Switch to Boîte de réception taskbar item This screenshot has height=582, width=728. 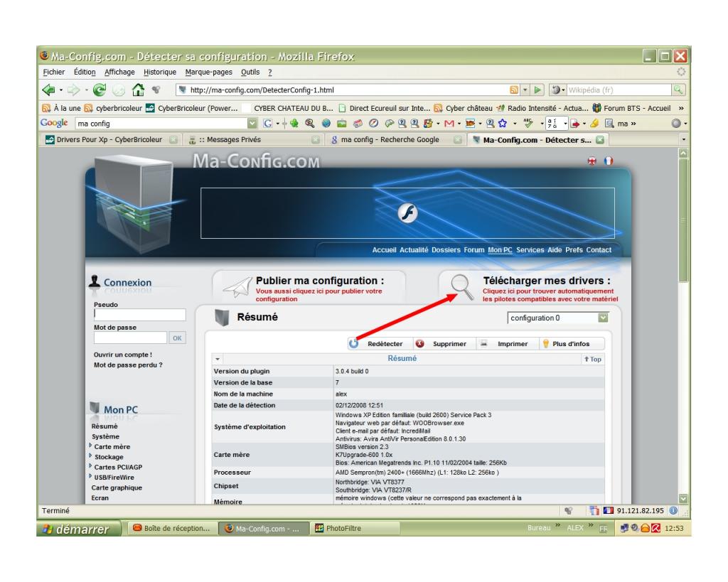click(172, 528)
